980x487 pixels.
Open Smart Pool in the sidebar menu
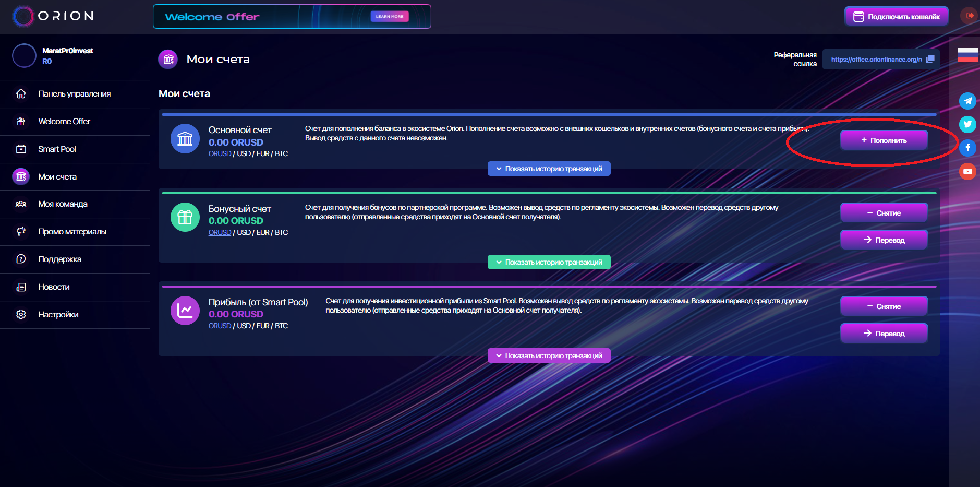tap(75, 149)
